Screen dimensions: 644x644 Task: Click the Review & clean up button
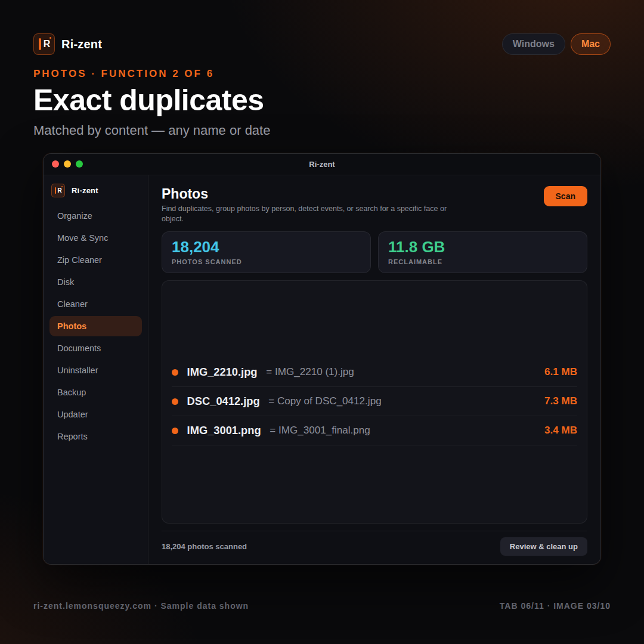(x=543, y=547)
